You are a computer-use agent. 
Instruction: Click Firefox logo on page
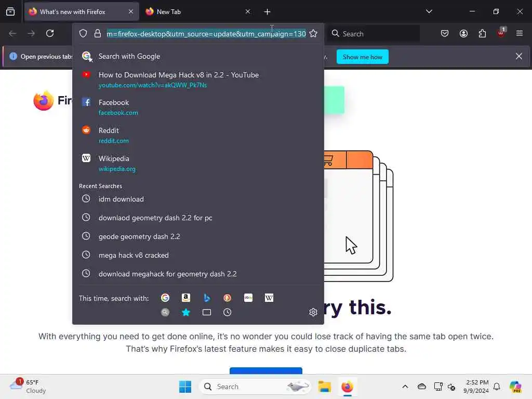(44, 100)
